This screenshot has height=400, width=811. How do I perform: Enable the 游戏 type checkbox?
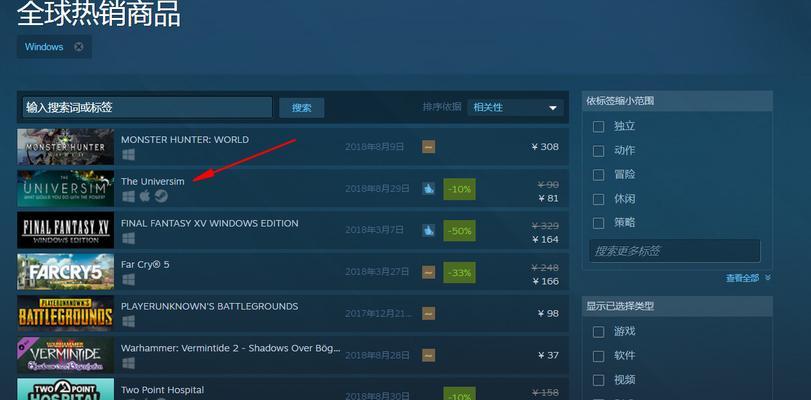point(598,332)
